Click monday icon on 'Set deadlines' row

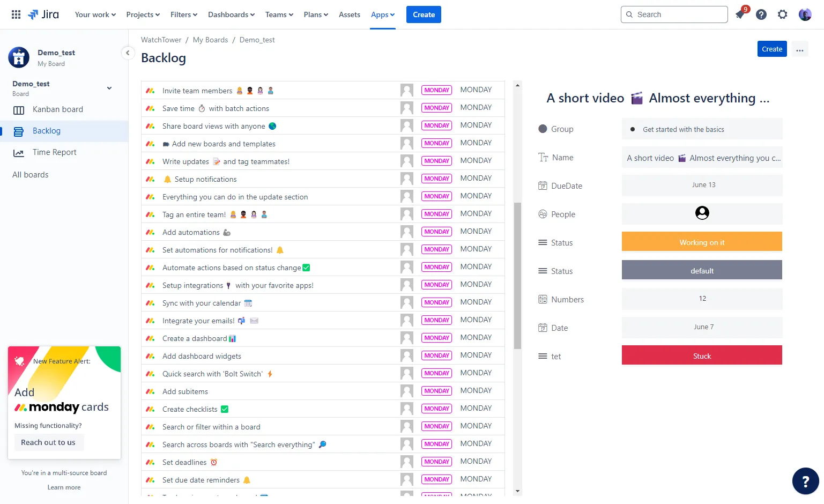click(151, 462)
